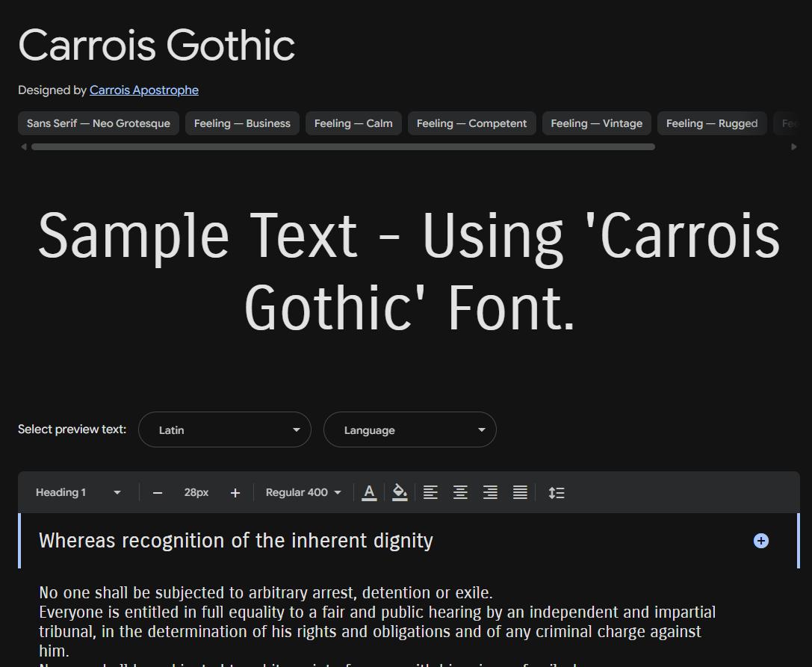Open the text color picker

pyautogui.click(x=369, y=492)
